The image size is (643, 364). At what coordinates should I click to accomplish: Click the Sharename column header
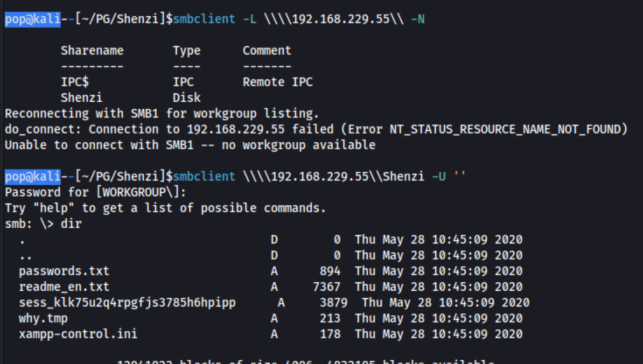(92, 50)
